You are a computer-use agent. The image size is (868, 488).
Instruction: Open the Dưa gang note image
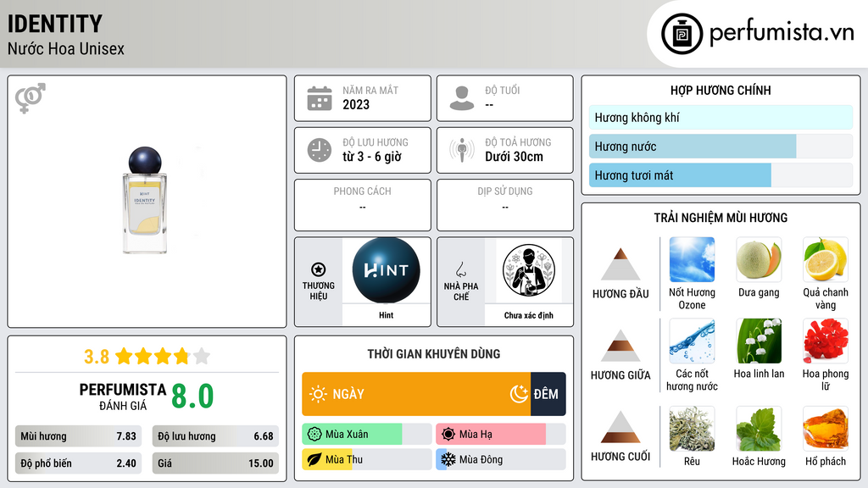(x=759, y=259)
